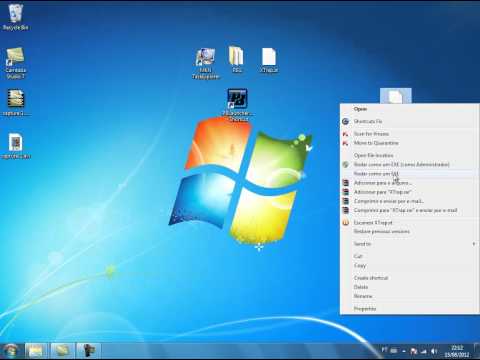Choose Copy in the context menu

coord(409,266)
